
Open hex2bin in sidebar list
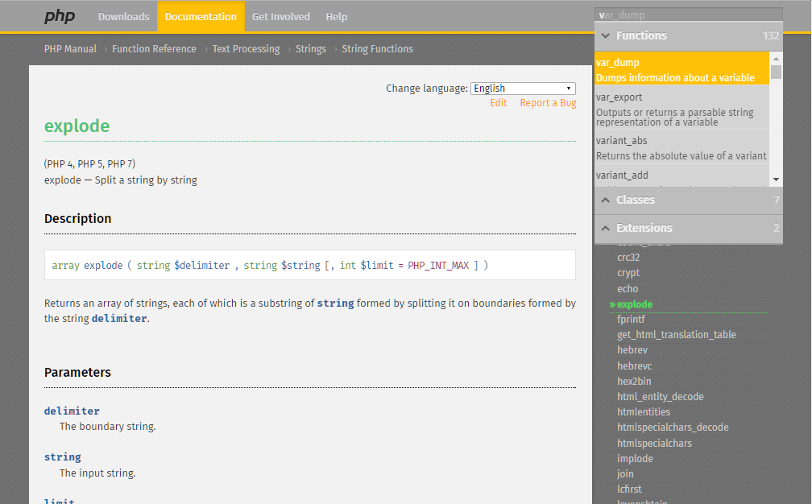click(x=635, y=382)
